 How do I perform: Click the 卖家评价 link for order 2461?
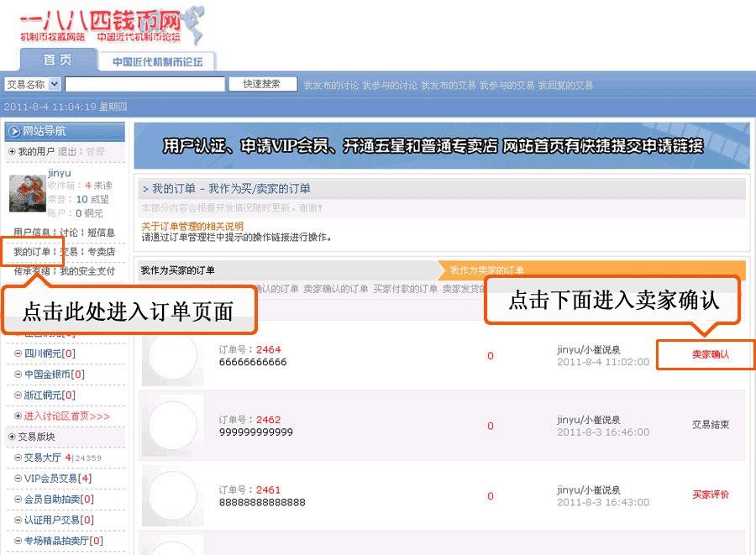710,495
